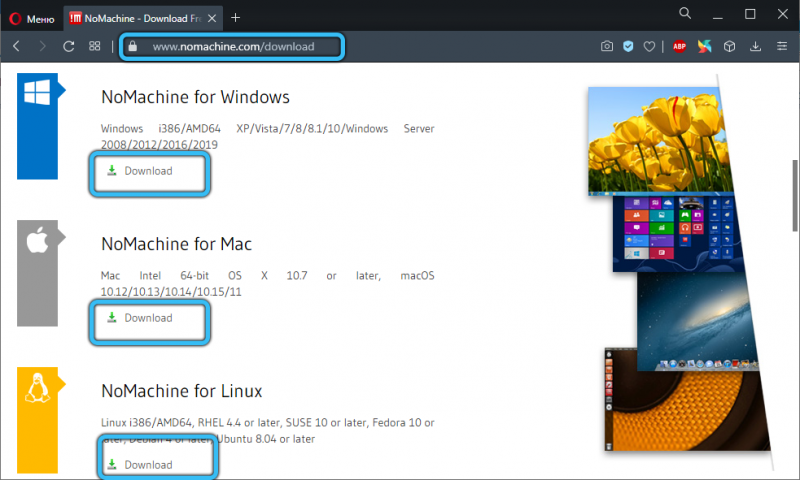Maximize the Opera browser window
Viewport: 800px width, 480px height.
750,14
